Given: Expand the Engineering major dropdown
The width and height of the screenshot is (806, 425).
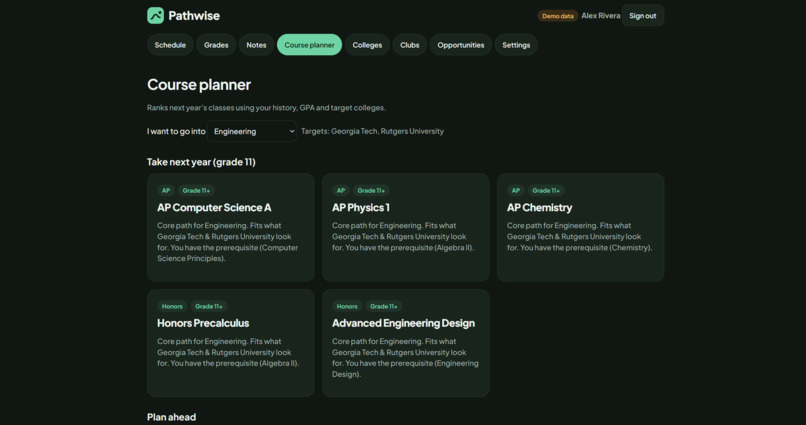Looking at the screenshot, I should 252,131.
